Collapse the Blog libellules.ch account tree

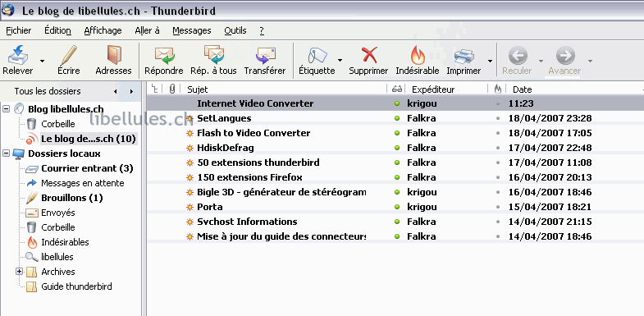[6, 109]
